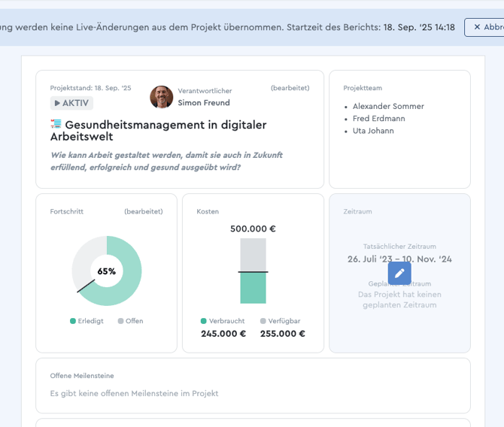Click the gray Offen legend dot
The width and height of the screenshot is (504, 427).
pyautogui.click(x=120, y=321)
